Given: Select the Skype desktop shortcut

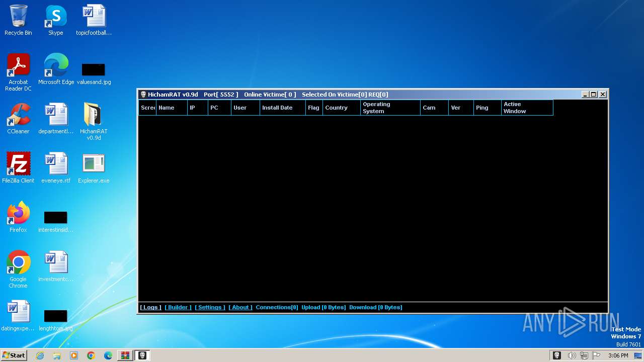Looking at the screenshot, I should point(56,20).
